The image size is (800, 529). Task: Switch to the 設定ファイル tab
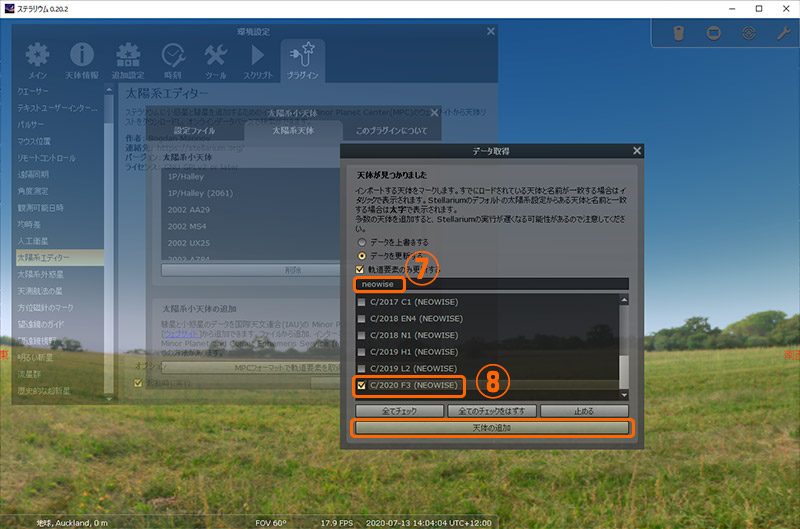point(194,131)
